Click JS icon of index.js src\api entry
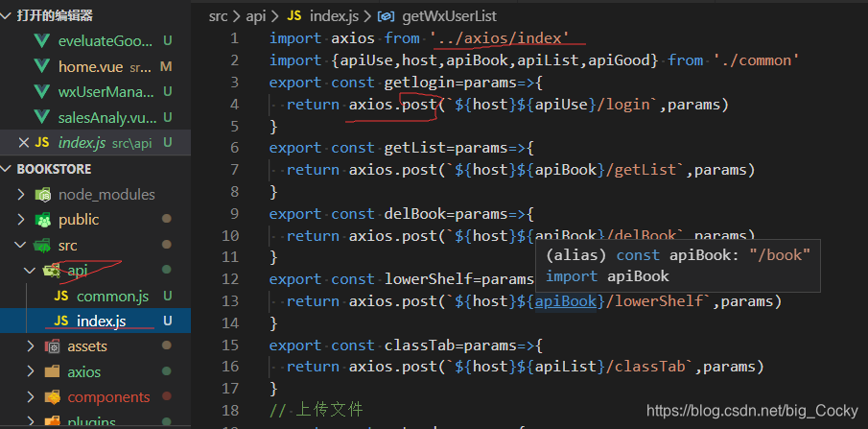 (42, 143)
